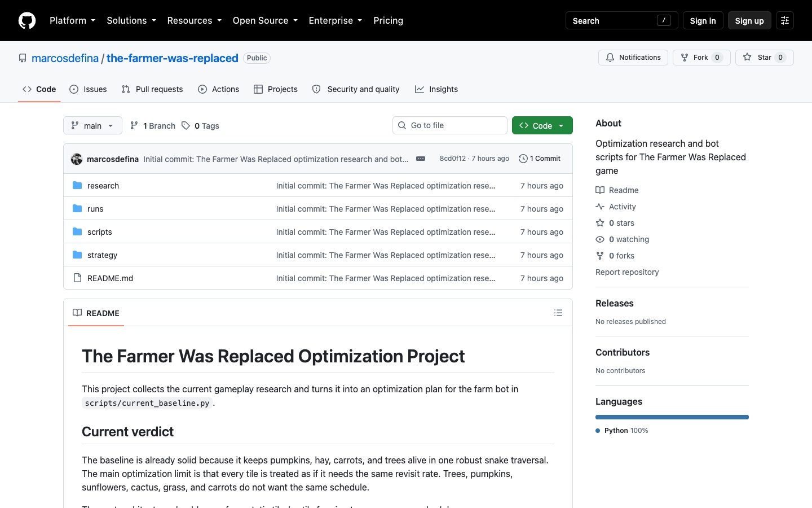Focus the top Search field
The height and width of the screenshot is (508, 812).
coord(621,20)
